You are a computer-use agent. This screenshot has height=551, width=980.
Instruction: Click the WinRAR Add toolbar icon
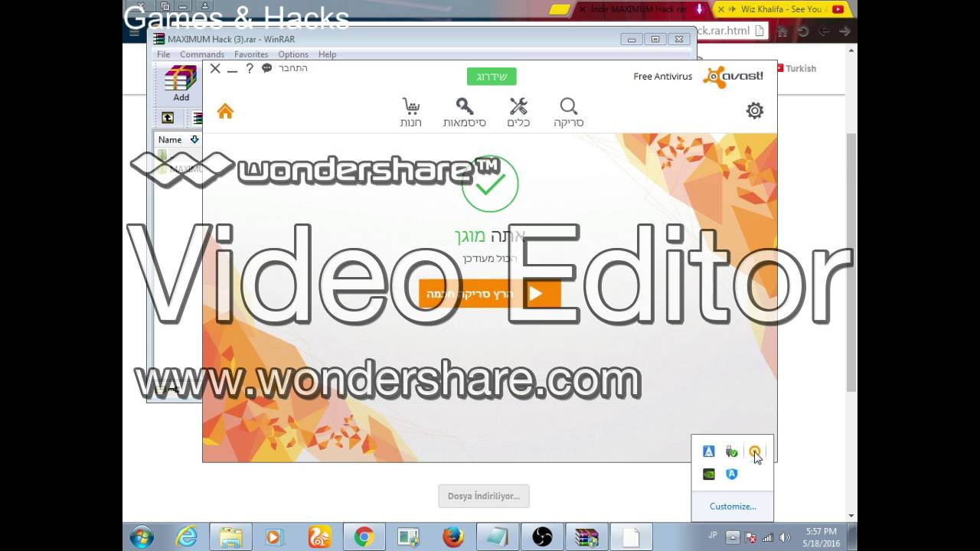181,83
